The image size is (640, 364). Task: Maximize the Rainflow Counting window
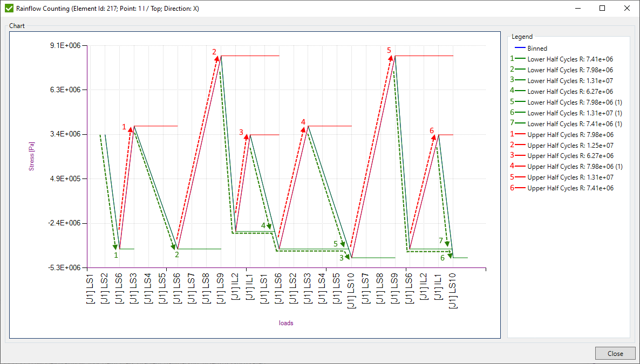click(602, 8)
